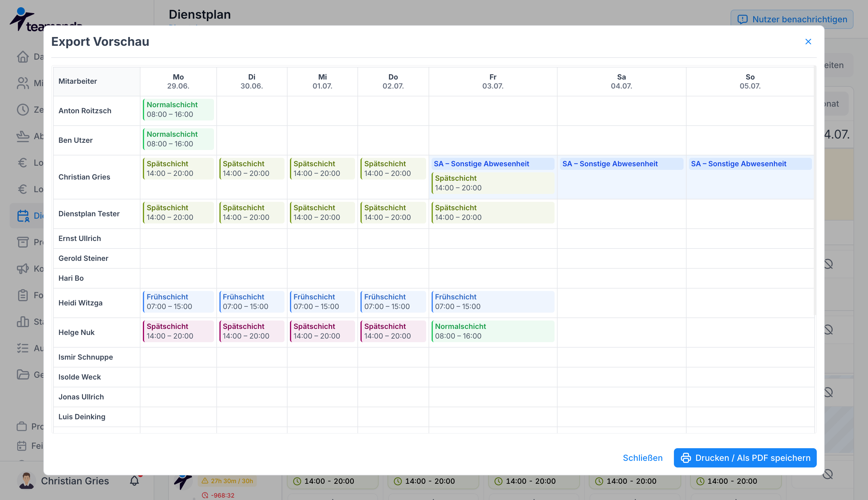This screenshot has width=868, height=500.
Task: Click the speech bubble icon in Nutzer benachrichtigen
Action: (742, 20)
